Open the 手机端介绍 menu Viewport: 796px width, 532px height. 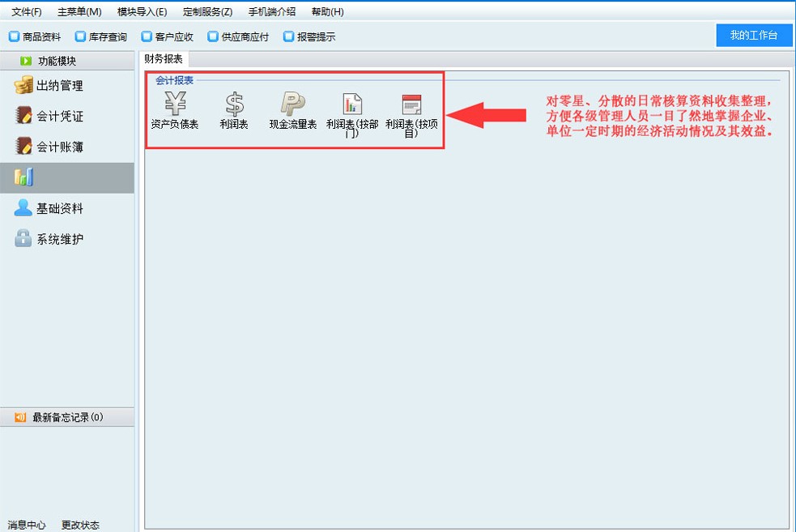pyautogui.click(x=271, y=11)
